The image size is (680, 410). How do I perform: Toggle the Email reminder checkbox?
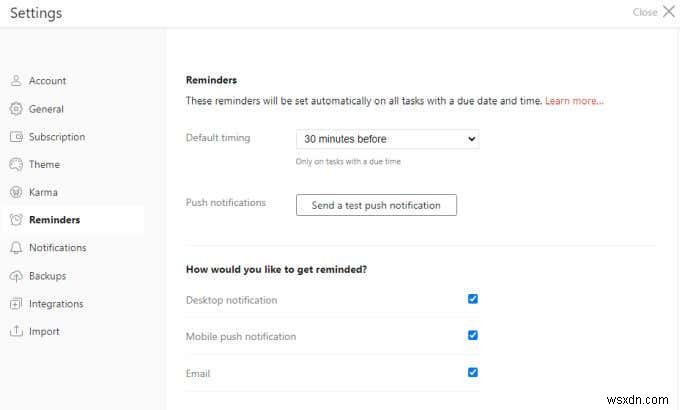[473, 372]
